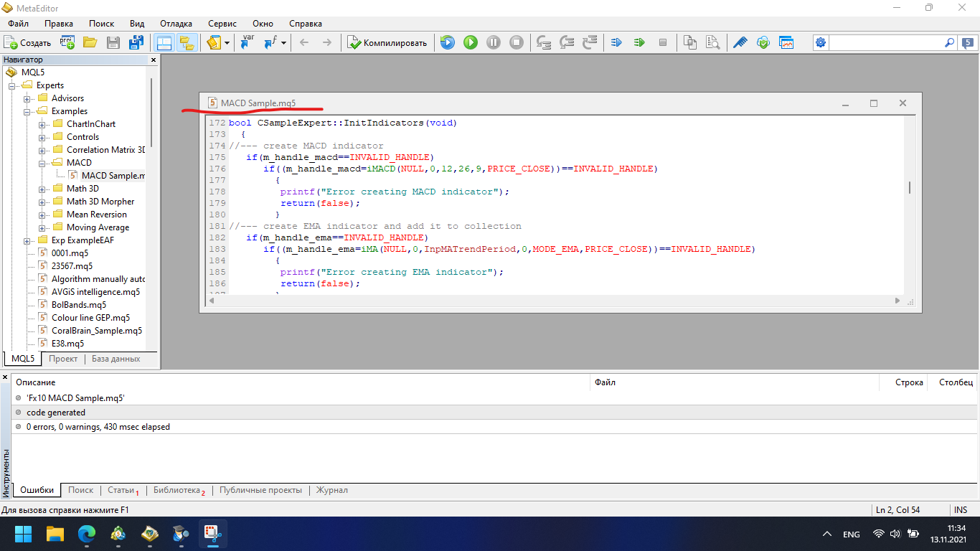The image size is (980, 551).
Task: Click the new project icon
Action: coord(67,42)
